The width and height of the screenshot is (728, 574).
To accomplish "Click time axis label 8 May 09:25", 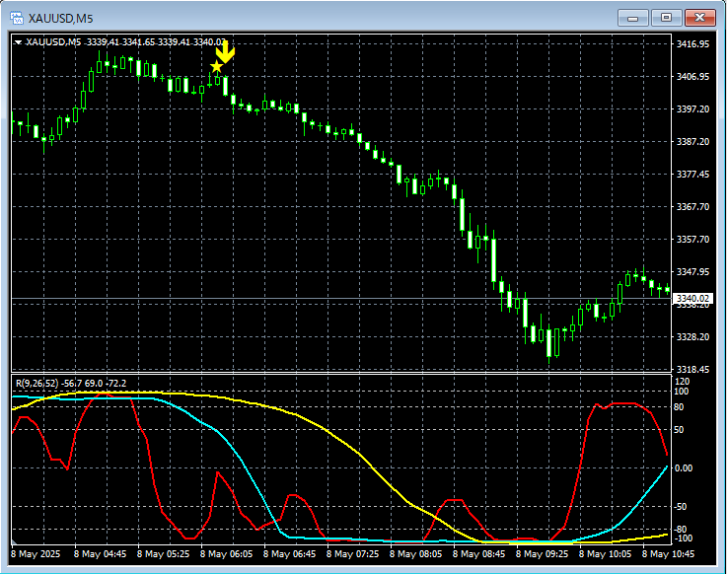I will pos(542,554).
